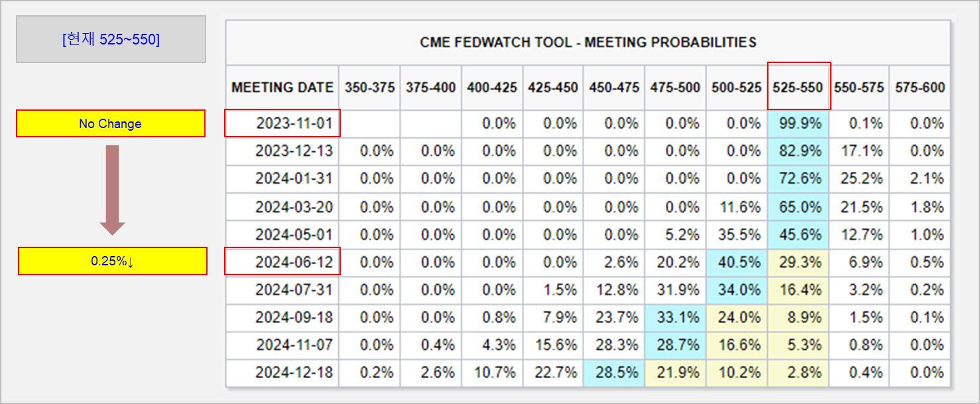Click the '15.6%' cell in 2024-11-07 row
The width and height of the screenshot is (980, 404).
click(553, 345)
